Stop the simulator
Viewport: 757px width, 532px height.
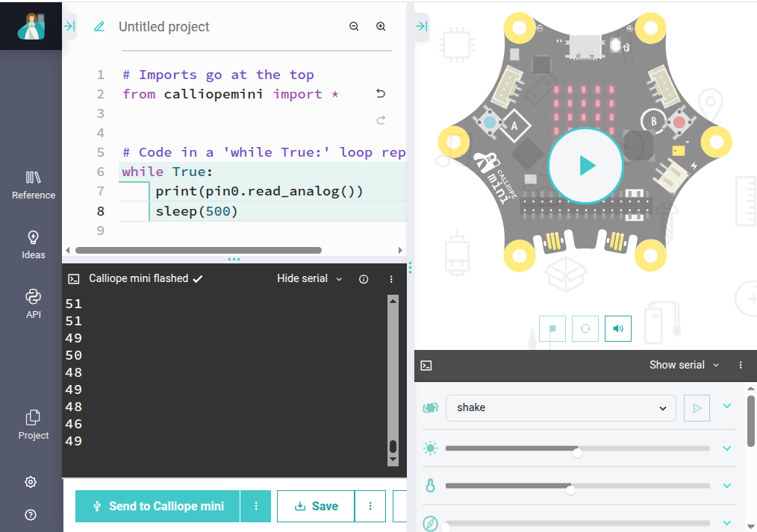pyautogui.click(x=552, y=328)
